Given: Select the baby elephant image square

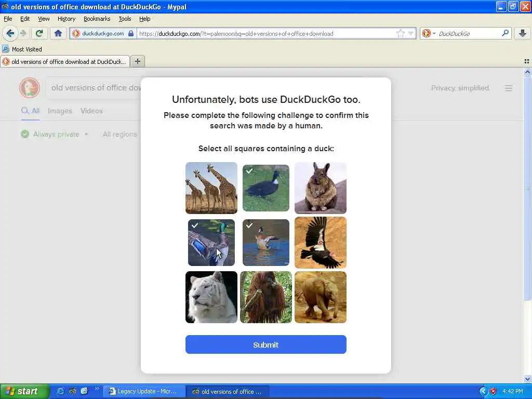Looking at the screenshot, I should [321, 297].
